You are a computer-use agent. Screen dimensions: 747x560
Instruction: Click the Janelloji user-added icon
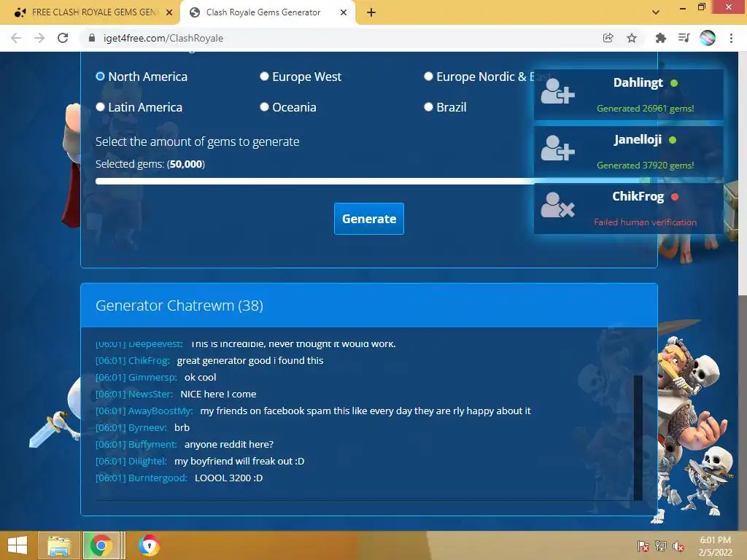pyautogui.click(x=557, y=148)
